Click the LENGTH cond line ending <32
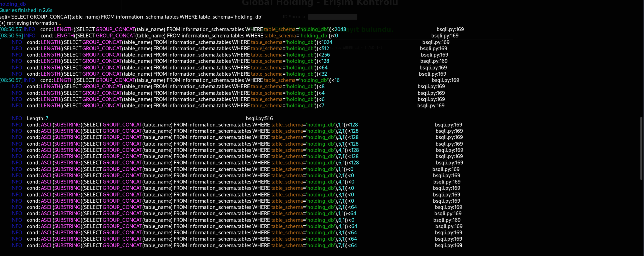The image size is (644, 256). click(177, 74)
